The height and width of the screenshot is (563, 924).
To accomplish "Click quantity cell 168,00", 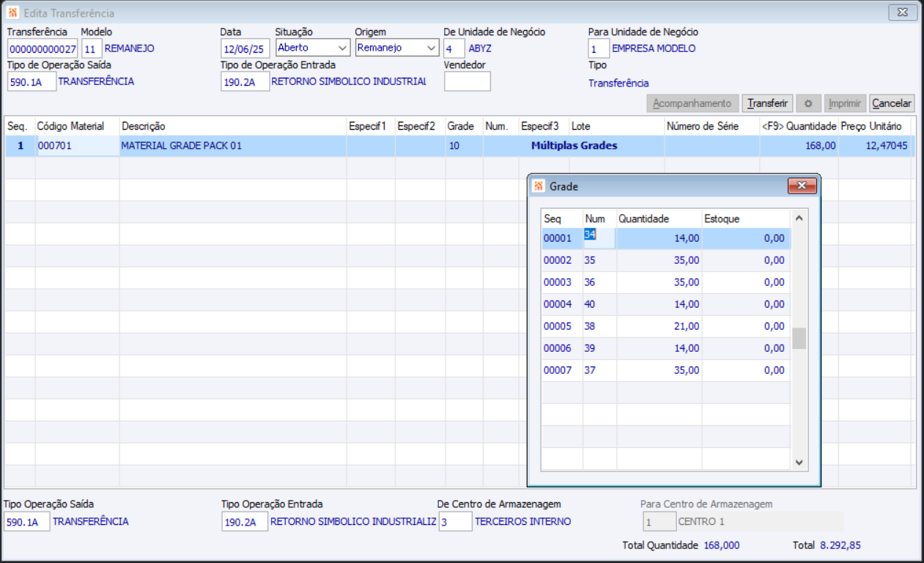I will [x=799, y=146].
